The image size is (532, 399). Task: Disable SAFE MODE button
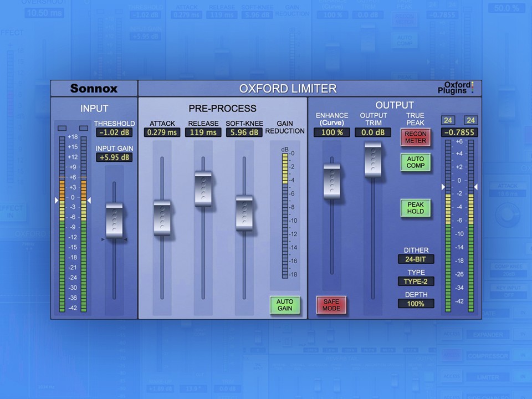point(331,305)
